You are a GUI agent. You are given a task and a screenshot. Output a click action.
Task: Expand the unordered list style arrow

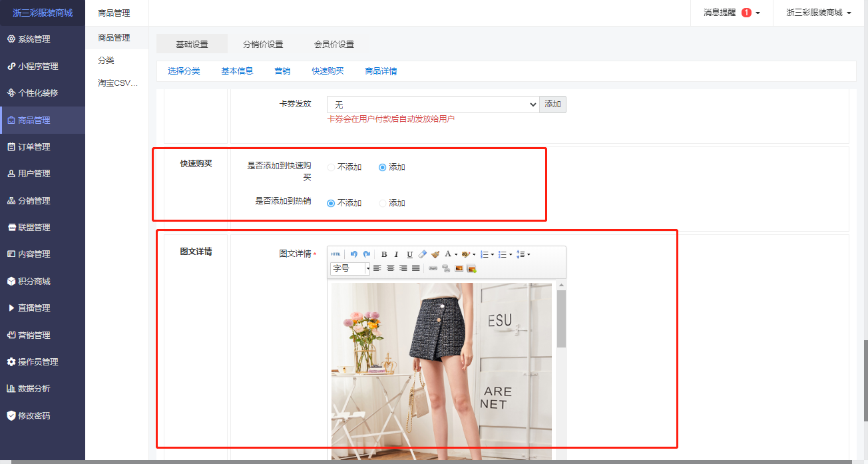tap(511, 254)
